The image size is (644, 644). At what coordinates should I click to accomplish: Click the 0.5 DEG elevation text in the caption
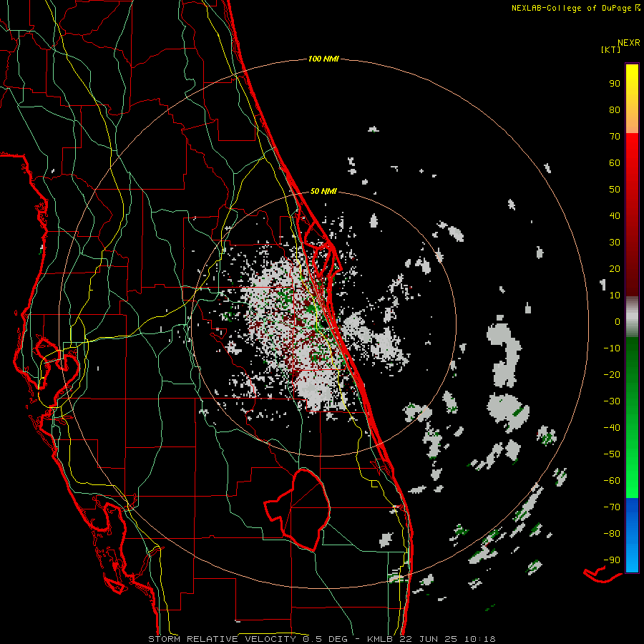click(x=325, y=639)
